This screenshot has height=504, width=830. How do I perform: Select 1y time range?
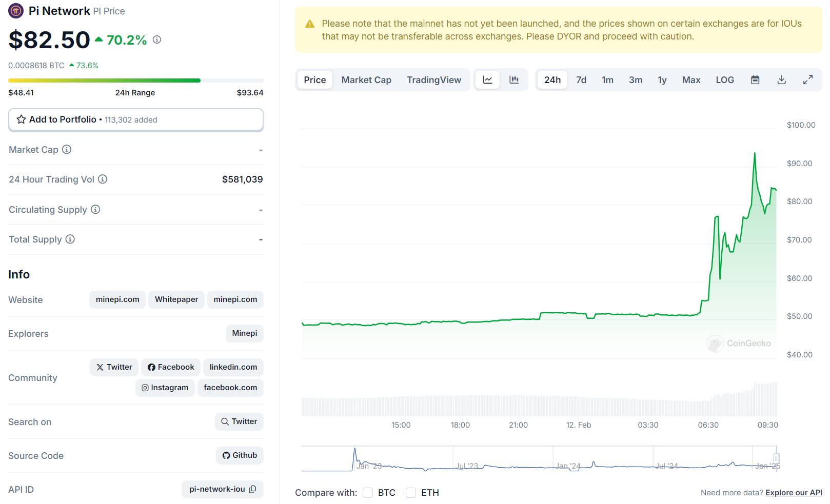(x=662, y=80)
